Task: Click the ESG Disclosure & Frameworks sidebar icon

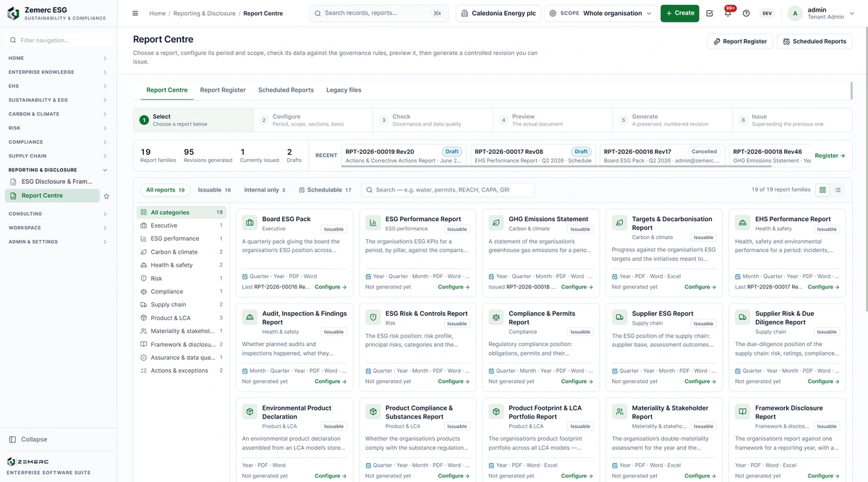Action: click(x=13, y=181)
